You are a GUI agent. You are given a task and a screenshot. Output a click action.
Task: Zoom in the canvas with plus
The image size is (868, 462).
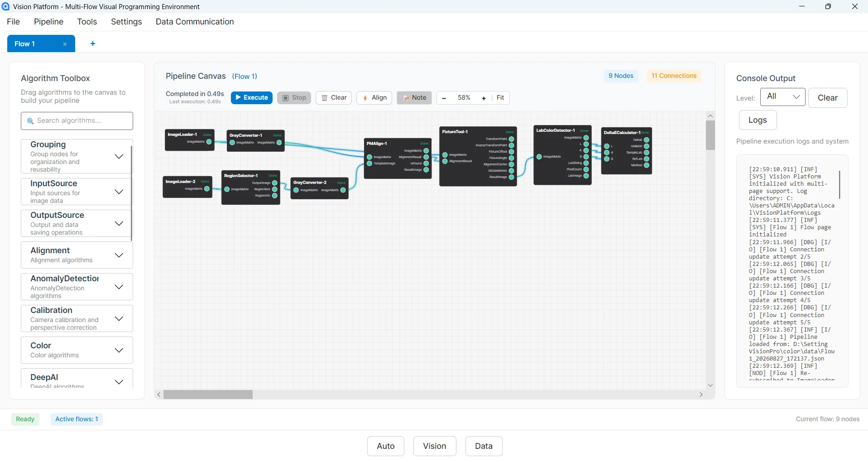point(484,98)
